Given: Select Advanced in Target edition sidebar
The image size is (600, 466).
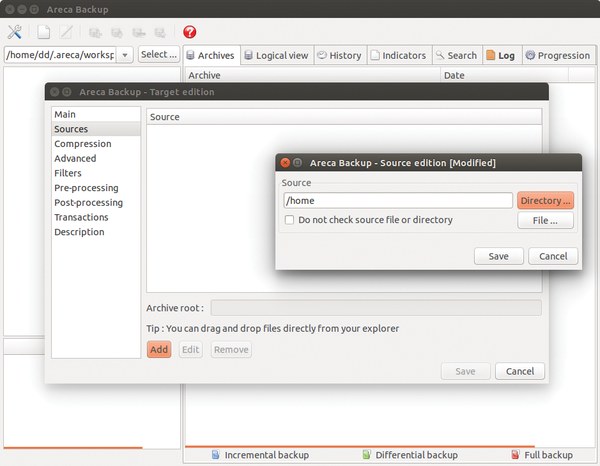Looking at the screenshot, I should pyautogui.click(x=96, y=158).
